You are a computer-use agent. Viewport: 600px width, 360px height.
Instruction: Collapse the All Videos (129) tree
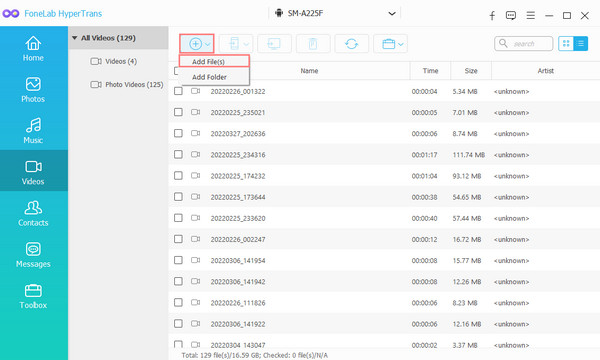75,38
